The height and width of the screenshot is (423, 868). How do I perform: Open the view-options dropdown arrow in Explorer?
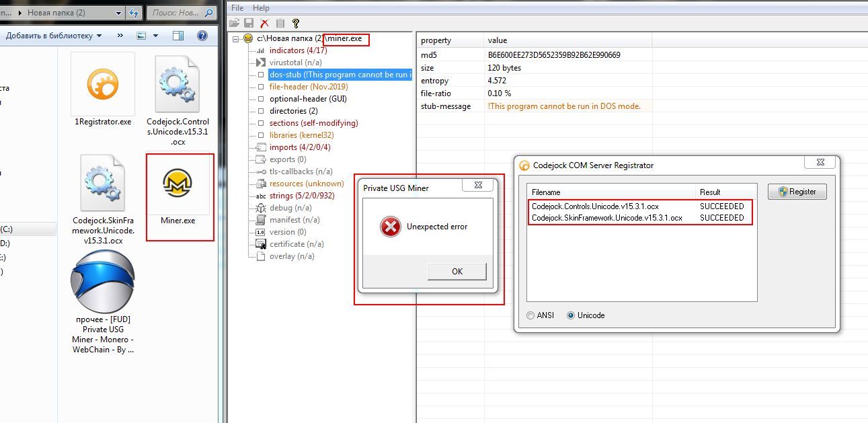[155, 36]
